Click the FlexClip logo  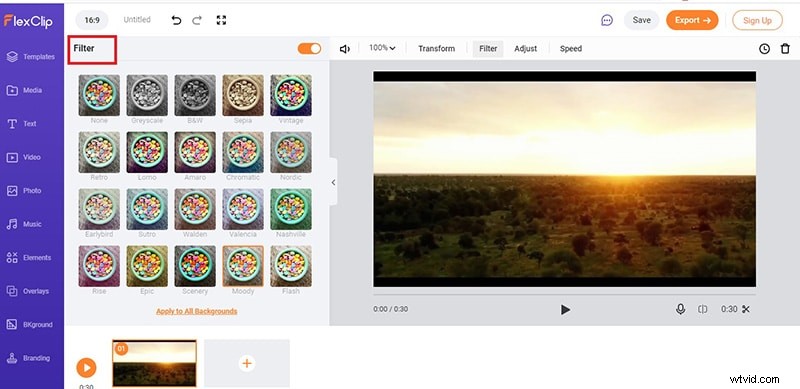point(28,20)
